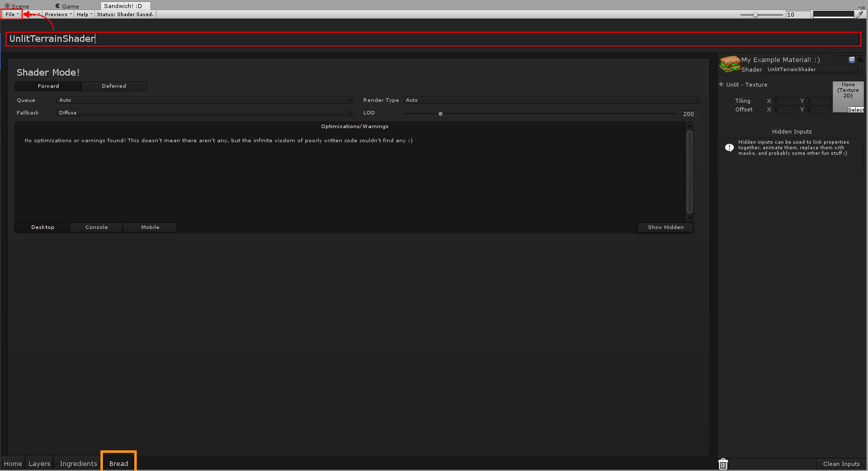868x471 pixels.
Task: Click the dark color swatch in toolbar
Action: point(834,14)
